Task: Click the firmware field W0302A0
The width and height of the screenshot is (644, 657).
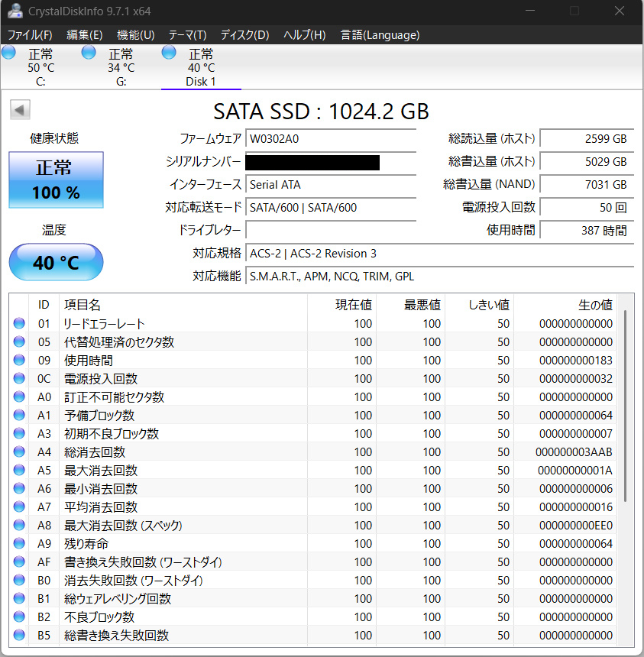Action: pyautogui.click(x=331, y=139)
